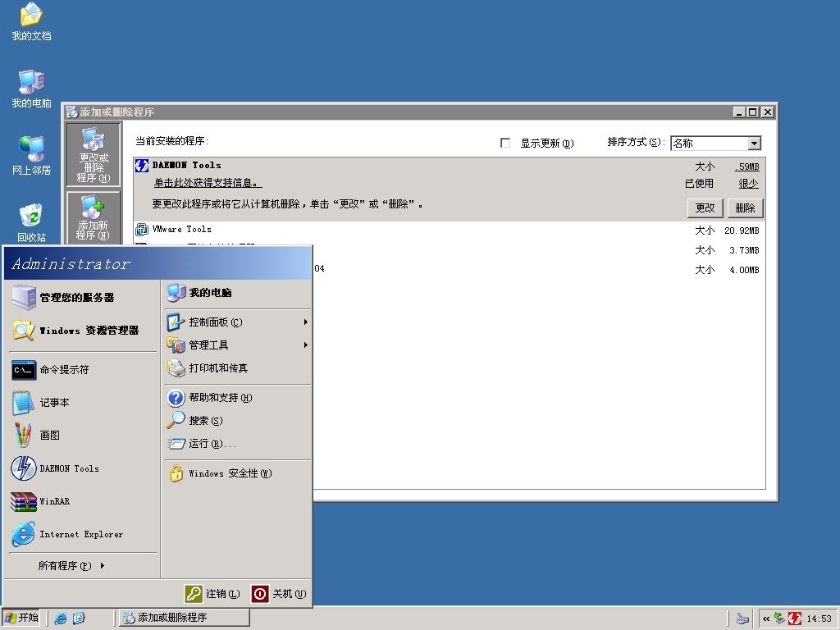840x630 pixels.
Task: Click 更改 button for DAEMON Tools
Action: (705, 208)
